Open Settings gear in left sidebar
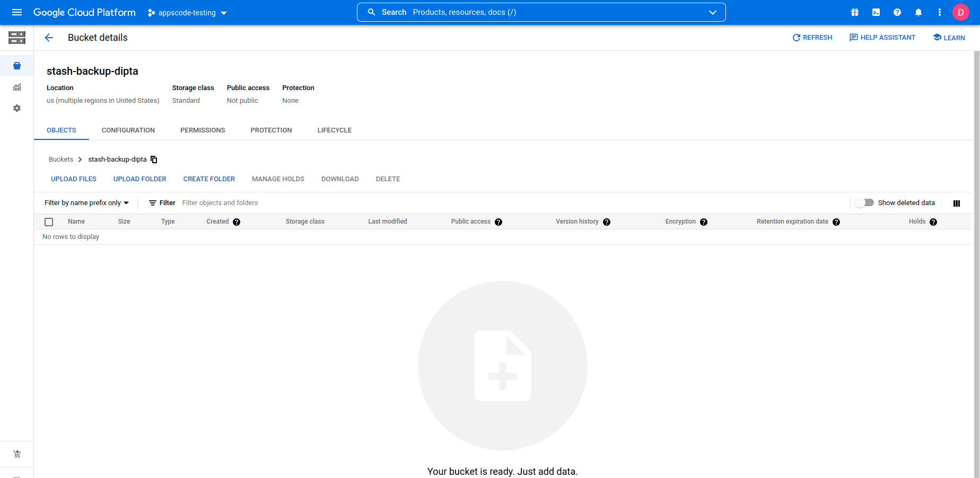Image resolution: width=980 pixels, height=478 pixels. [x=17, y=108]
